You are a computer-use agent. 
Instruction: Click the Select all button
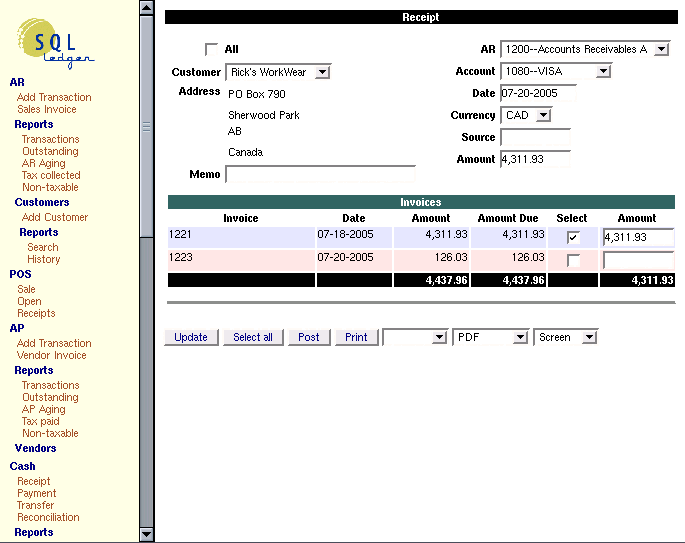coord(253,337)
